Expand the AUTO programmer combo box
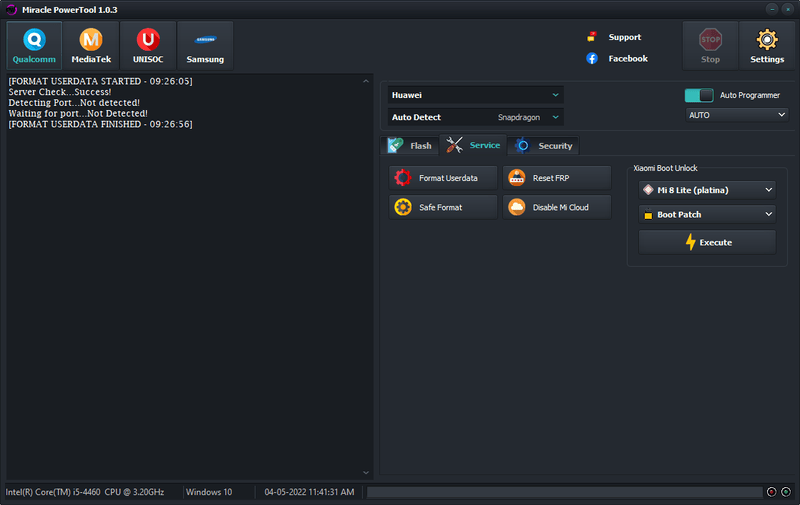The image size is (800, 505). 737,115
